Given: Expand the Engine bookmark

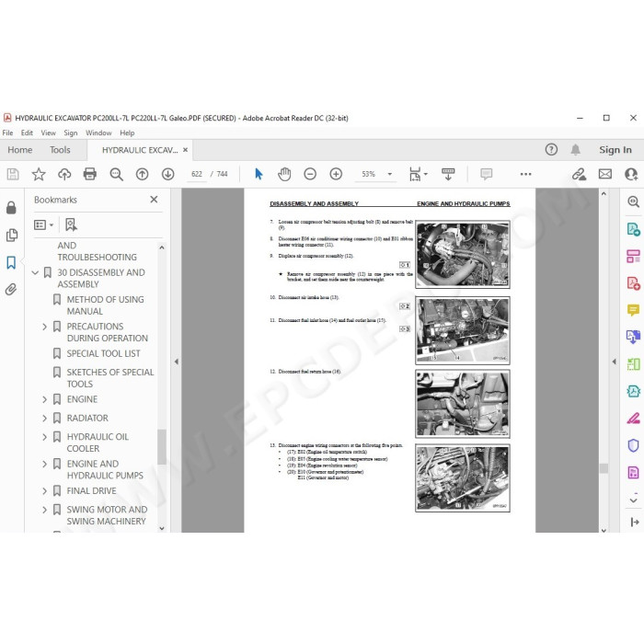Looking at the screenshot, I should pyautogui.click(x=45, y=399).
